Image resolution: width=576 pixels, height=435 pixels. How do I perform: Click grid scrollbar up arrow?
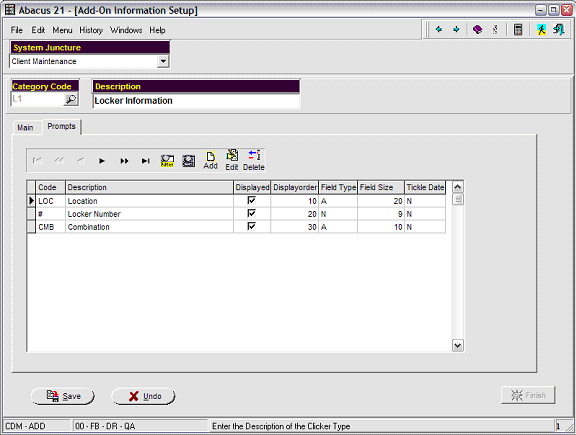click(x=457, y=187)
